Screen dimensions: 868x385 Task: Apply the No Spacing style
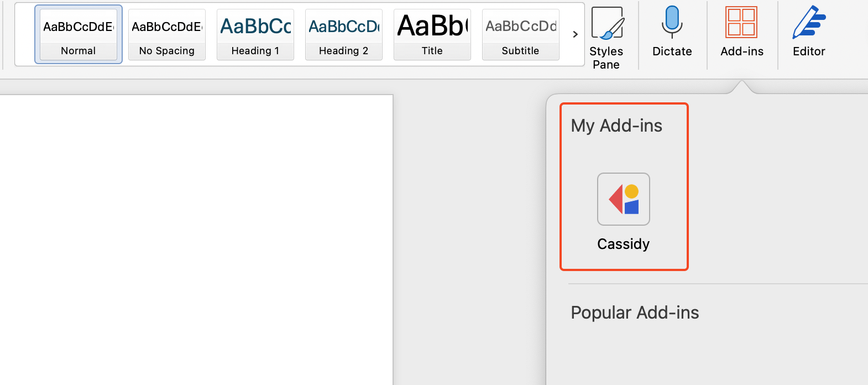(x=167, y=34)
